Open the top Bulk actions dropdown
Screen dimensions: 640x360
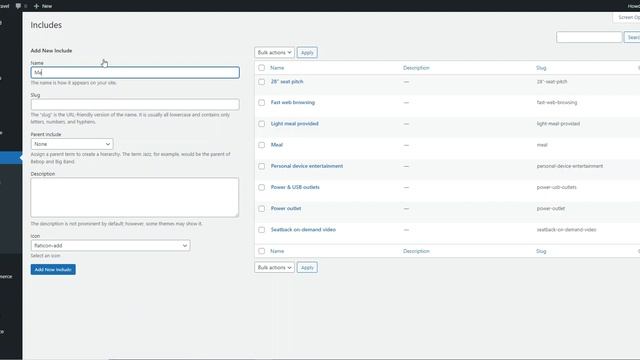point(274,53)
